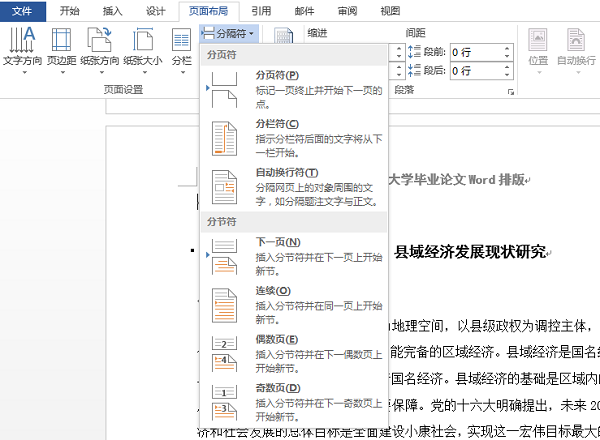The height and width of the screenshot is (440, 600).
Task: Click the 段前 spacing before field
Action: coord(477,52)
